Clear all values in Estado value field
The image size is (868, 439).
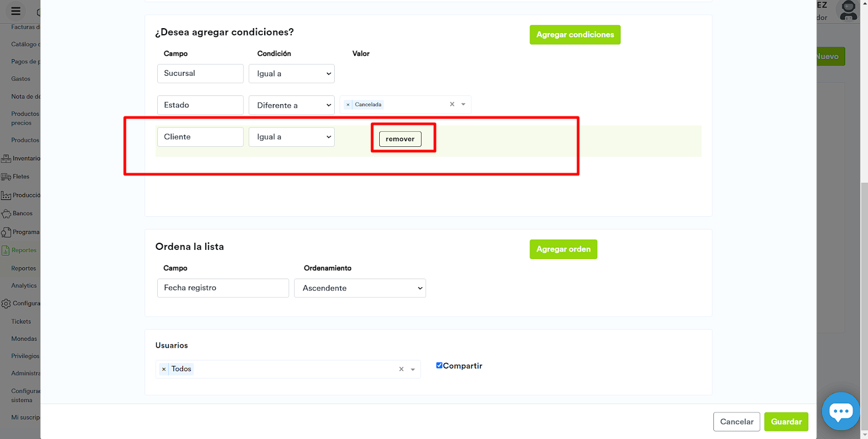click(452, 104)
